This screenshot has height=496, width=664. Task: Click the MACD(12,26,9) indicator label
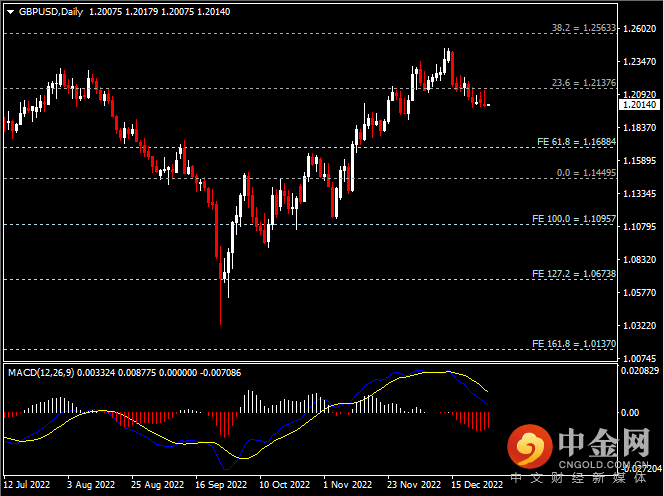coord(40,373)
